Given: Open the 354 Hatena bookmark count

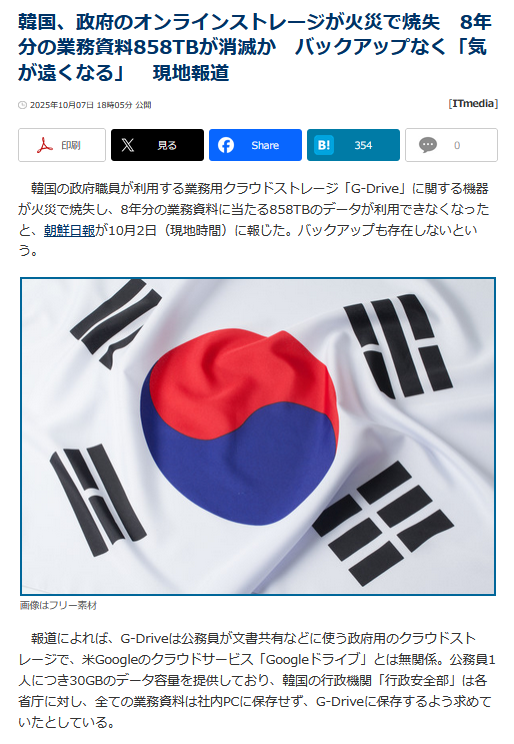Looking at the screenshot, I should pyautogui.click(x=363, y=145).
